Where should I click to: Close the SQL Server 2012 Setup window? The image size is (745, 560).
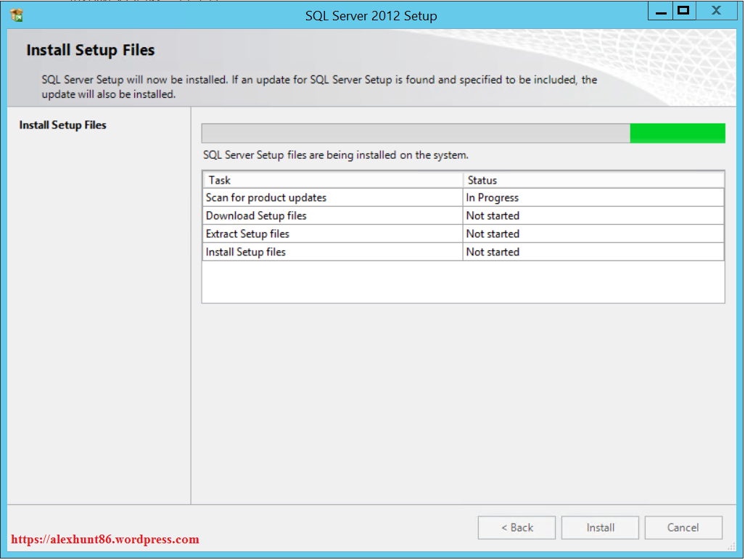pyautogui.click(x=716, y=12)
